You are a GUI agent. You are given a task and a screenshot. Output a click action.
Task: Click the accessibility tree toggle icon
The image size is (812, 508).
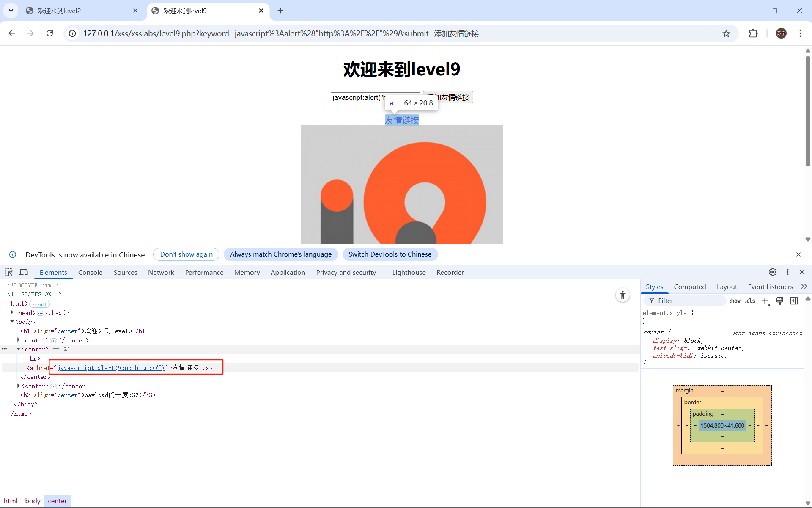point(623,295)
